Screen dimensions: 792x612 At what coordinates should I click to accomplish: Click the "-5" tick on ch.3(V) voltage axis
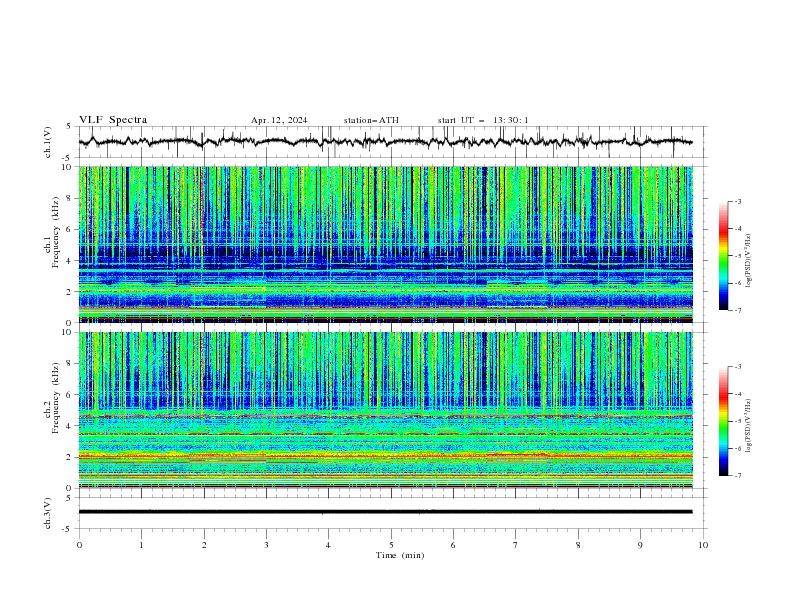click(68, 529)
